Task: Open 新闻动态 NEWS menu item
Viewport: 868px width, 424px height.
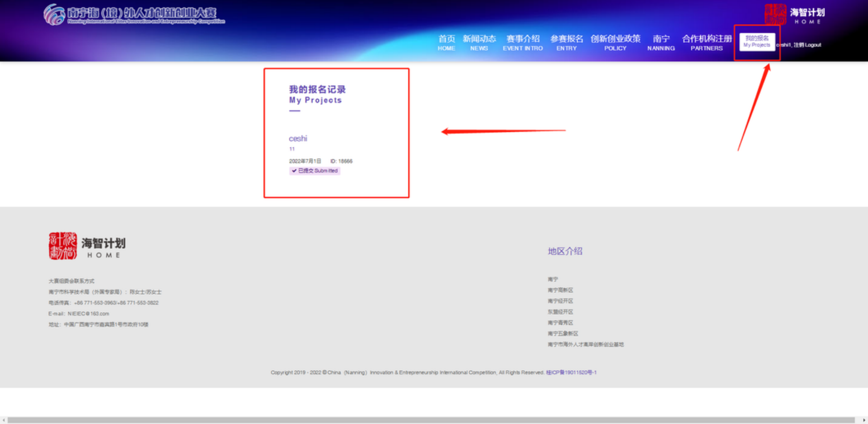Action: point(479,42)
